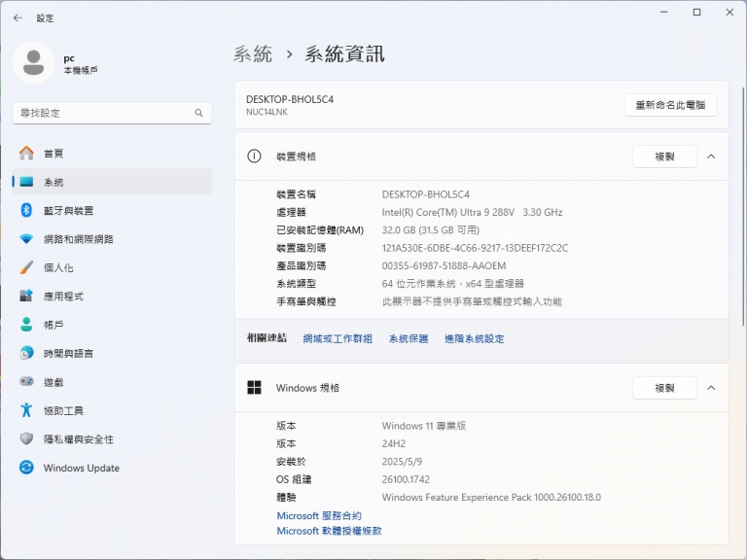Open the pc user avatar profile
This screenshot has height=560, width=747.
33,63
